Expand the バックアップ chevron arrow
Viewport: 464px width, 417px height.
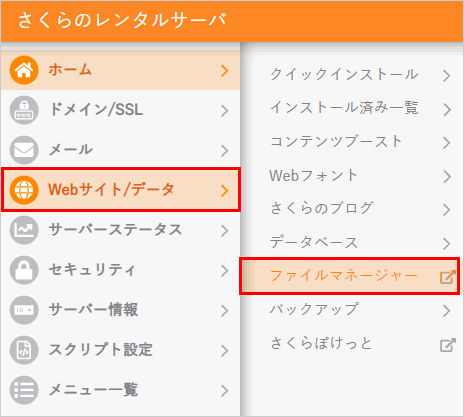(447, 310)
